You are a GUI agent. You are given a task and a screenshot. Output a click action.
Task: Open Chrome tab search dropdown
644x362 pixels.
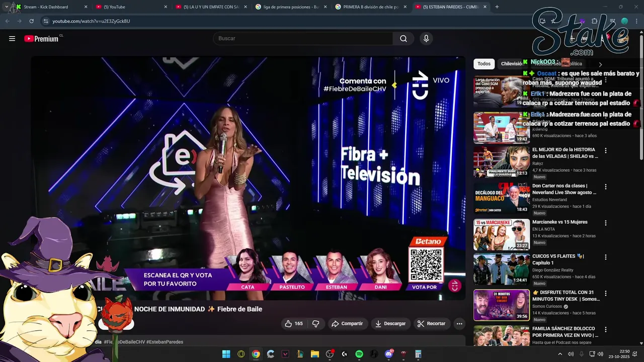[6, 7]
